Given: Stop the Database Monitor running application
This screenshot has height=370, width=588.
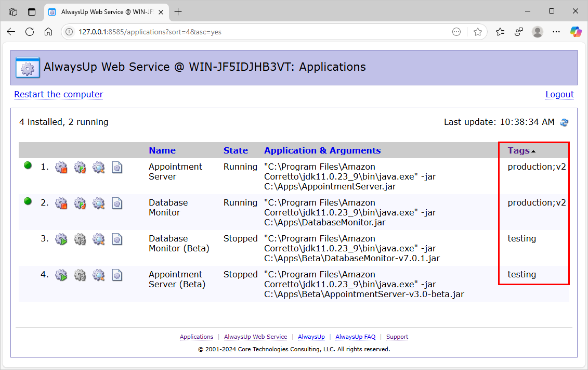Looking at the screenshot, I should point(61,203).
